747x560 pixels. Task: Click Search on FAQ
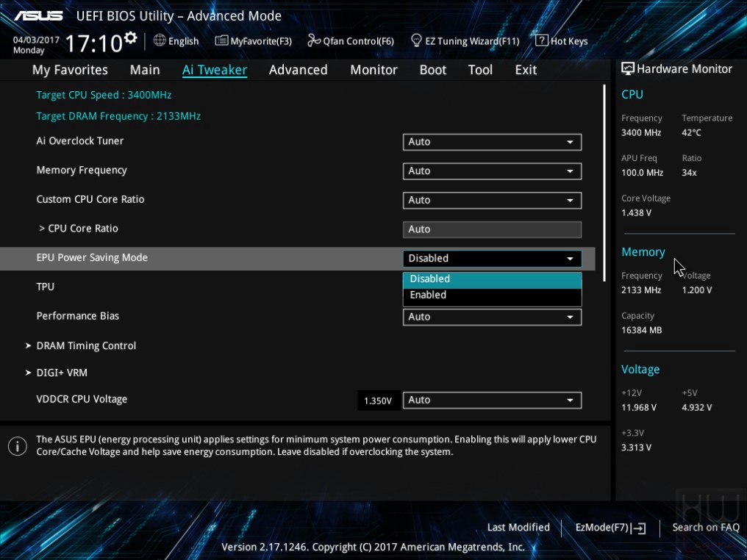706,527
